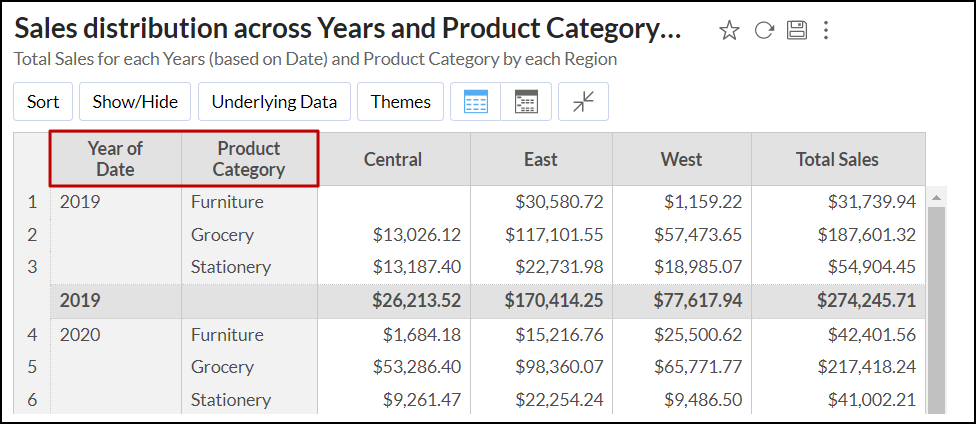Open the three-dot more options menu
This screenshot has height=424, width=976.
click(826, 30)
